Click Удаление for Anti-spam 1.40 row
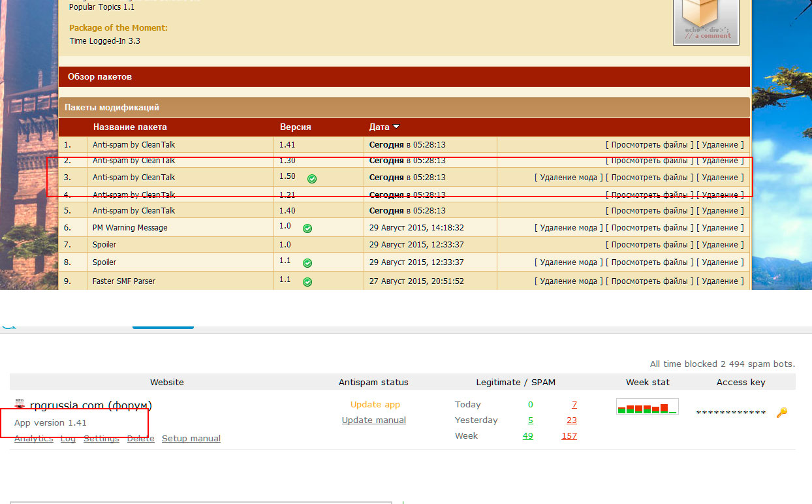The image size is (812, 504). (x=720, y=210)
